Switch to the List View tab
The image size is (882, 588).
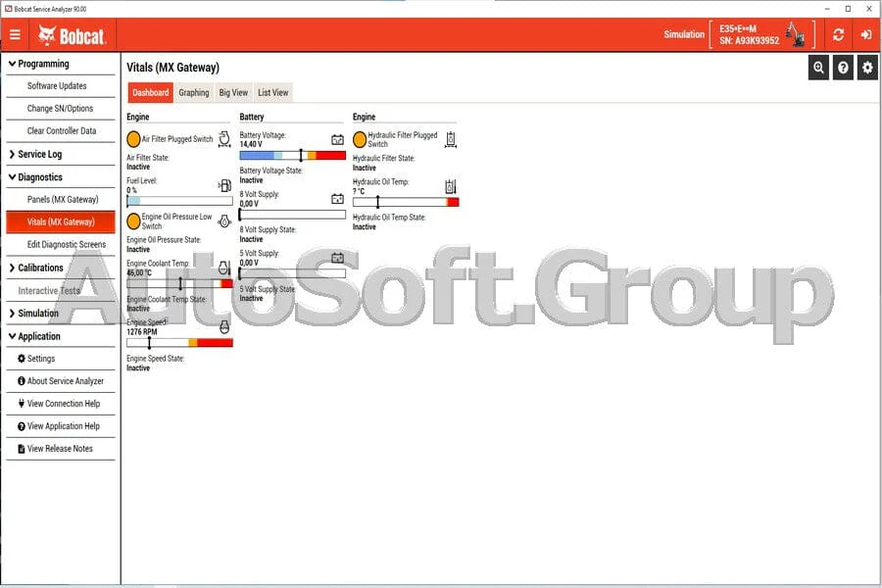[x=272, y=93]
